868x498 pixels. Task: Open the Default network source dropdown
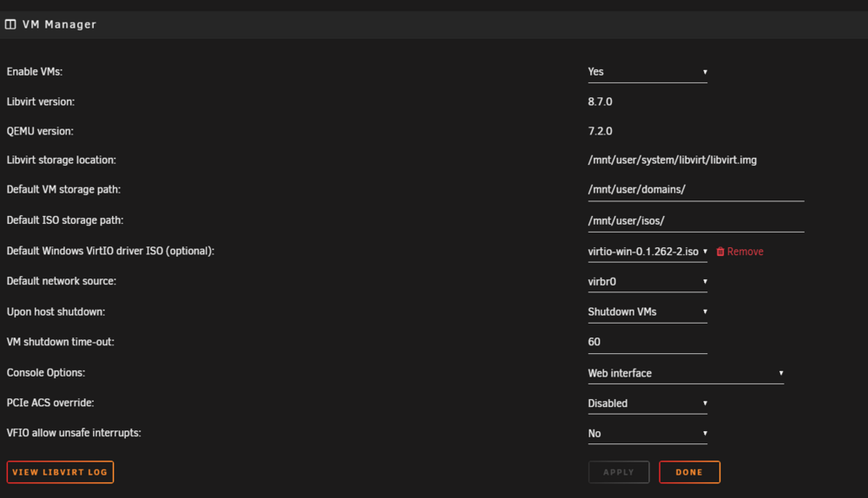tap(648, 282)
